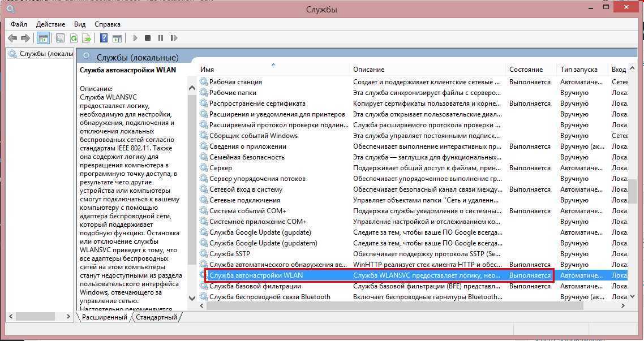Sort by the Имя column header
Viewport: 644px width, 341px height.
[273, 70]
